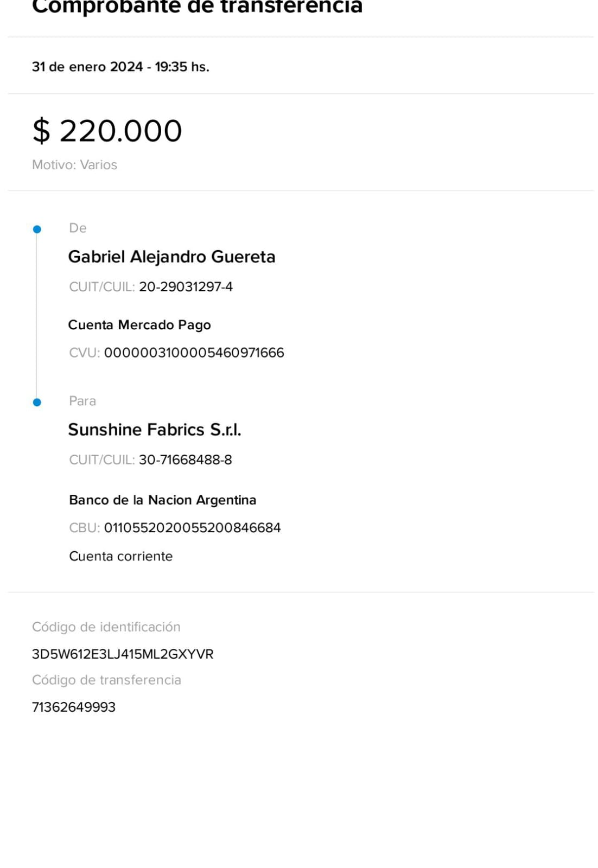Image resolution: width=598 pixels, height=868 pixels.
Task: Click the $ 220.000 amount
Action: coord(107,131)
